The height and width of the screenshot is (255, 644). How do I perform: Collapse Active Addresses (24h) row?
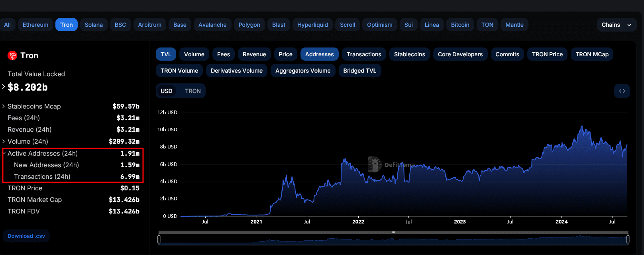click(x=4, y=153)
